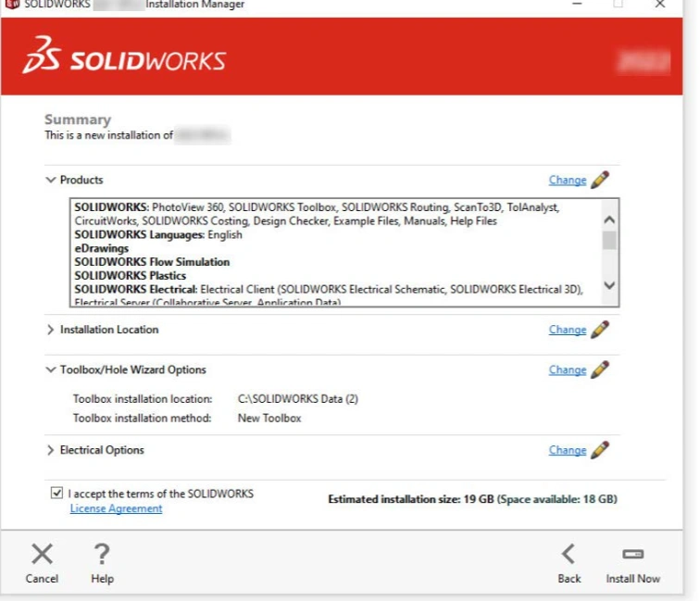Start installation with the Install Now icon
This screenshot has height=601, width=700.
[633, 554]
